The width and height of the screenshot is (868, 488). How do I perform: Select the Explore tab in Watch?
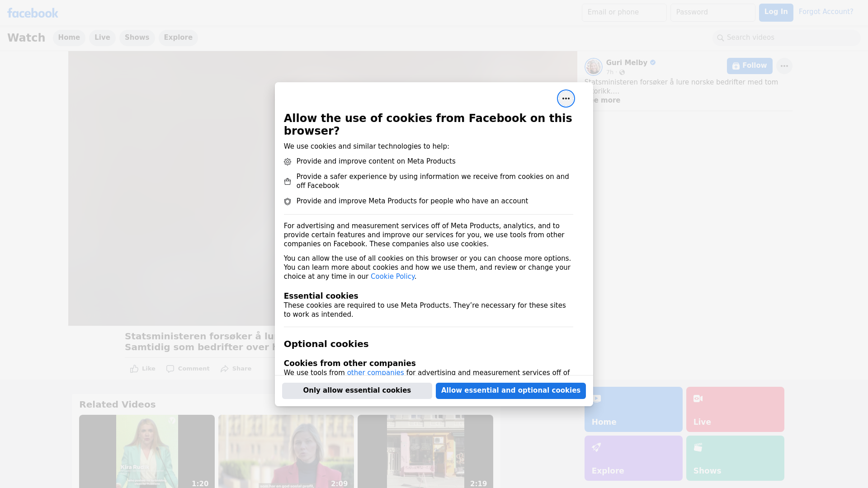(x=178, y=38)
